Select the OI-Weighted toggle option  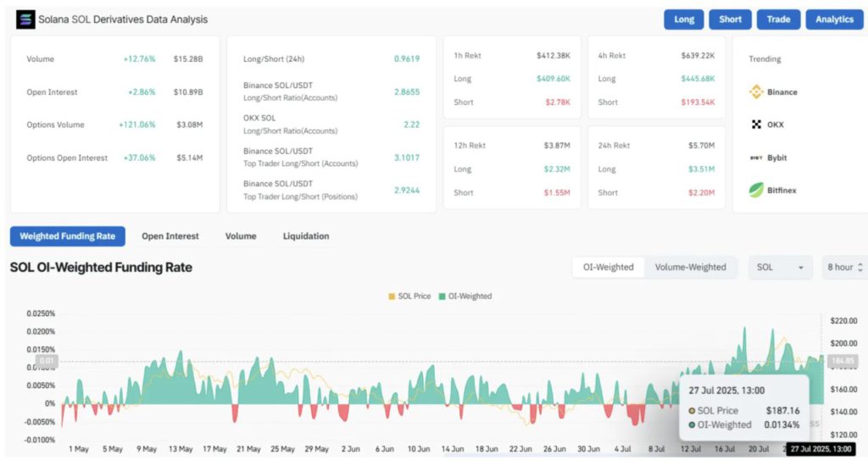[x=608, y=267]
